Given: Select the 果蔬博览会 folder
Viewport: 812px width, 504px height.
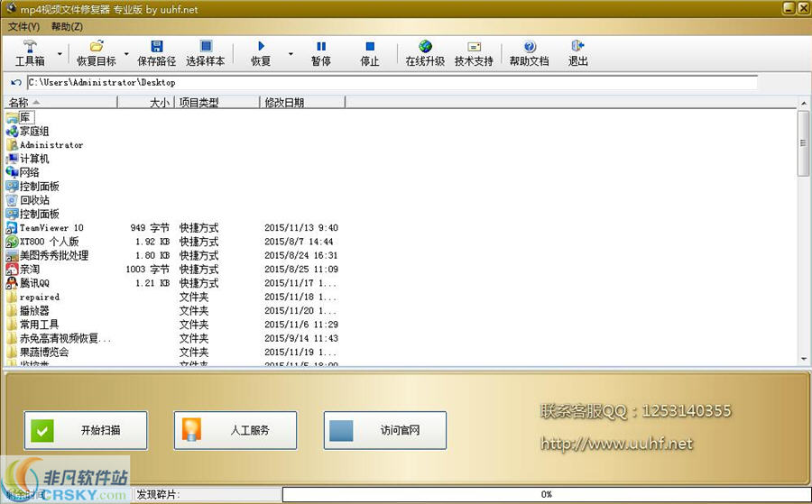Looking at the screenshot, I should coord(37,353).
